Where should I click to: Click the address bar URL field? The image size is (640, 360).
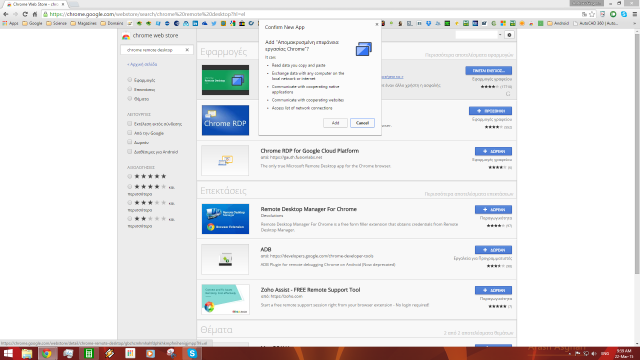[x=310, y=14]
